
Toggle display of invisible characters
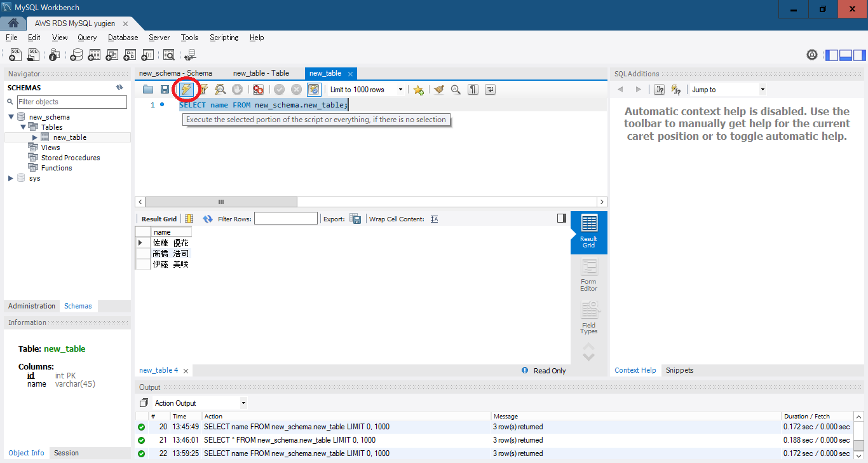(473, 90)
